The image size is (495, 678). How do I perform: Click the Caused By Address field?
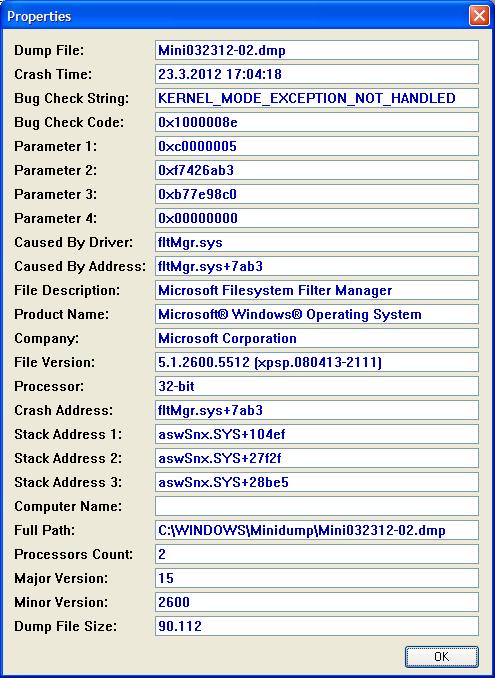[x=317, y=266]
